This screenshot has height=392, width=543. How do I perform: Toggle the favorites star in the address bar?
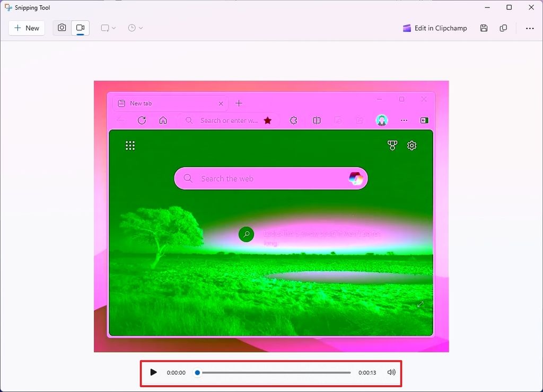click(268, 120)
